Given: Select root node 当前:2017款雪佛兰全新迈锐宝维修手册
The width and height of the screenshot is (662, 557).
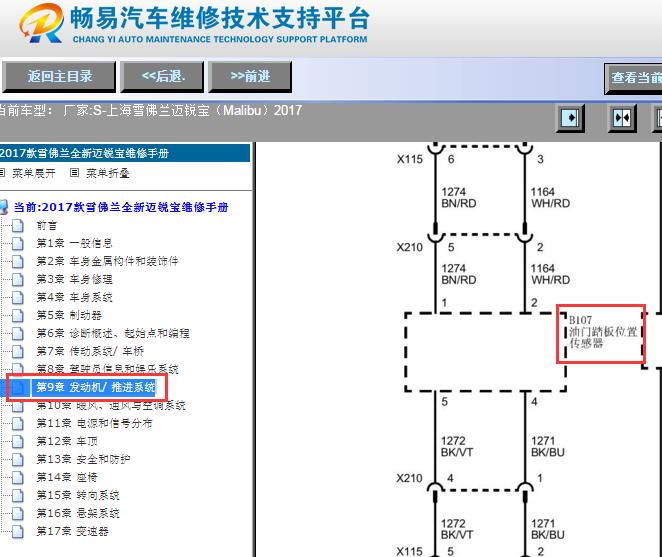Looking at the screenshot, I should pos(121,207).
